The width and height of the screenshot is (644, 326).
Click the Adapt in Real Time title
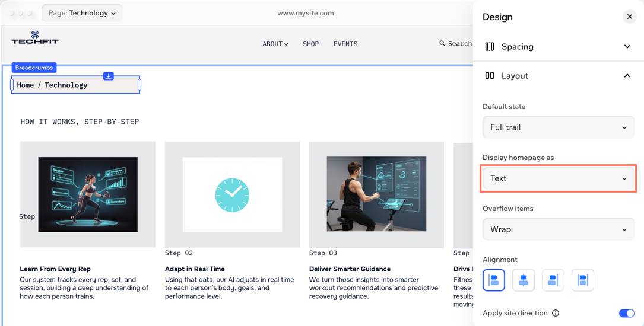click(x=195, y=269)
